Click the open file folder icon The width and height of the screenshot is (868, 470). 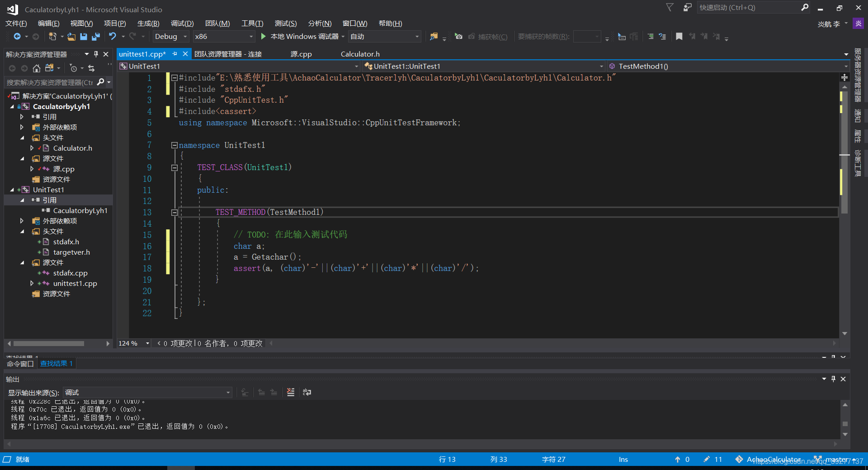pyautogui.click(x=71, y=36)
